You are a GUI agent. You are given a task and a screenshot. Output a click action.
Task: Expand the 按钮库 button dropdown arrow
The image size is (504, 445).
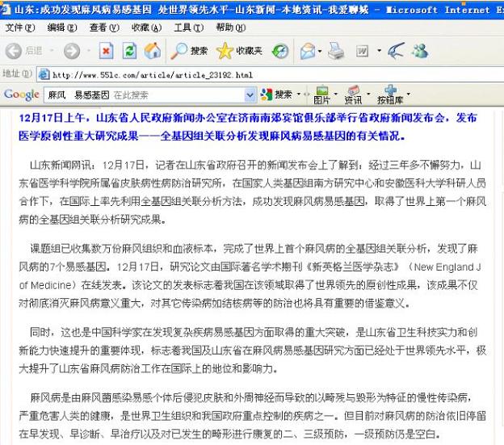(x=408, y=94)
